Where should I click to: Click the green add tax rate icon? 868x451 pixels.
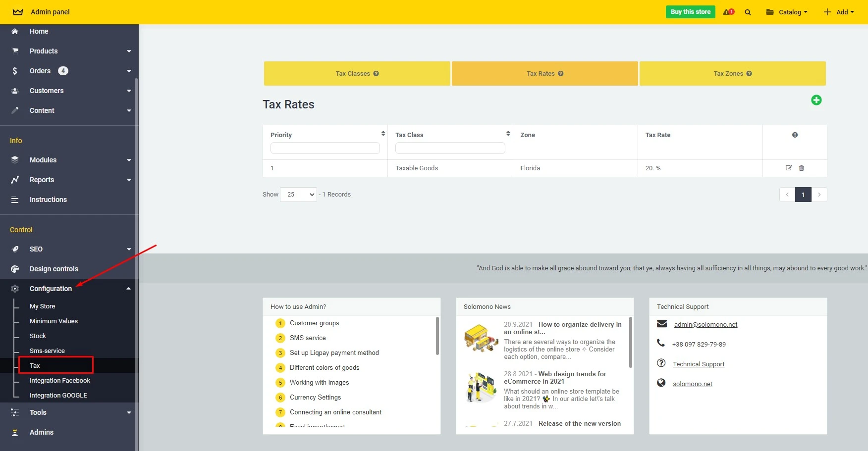(x=816, y=100)
